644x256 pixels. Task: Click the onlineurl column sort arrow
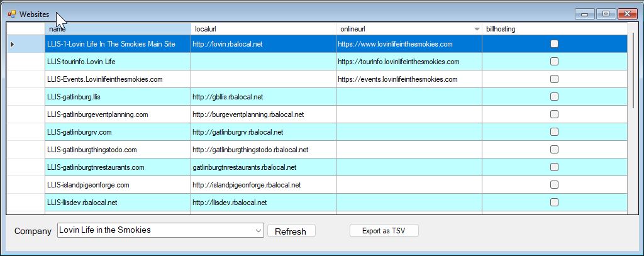tap(477, 29)
